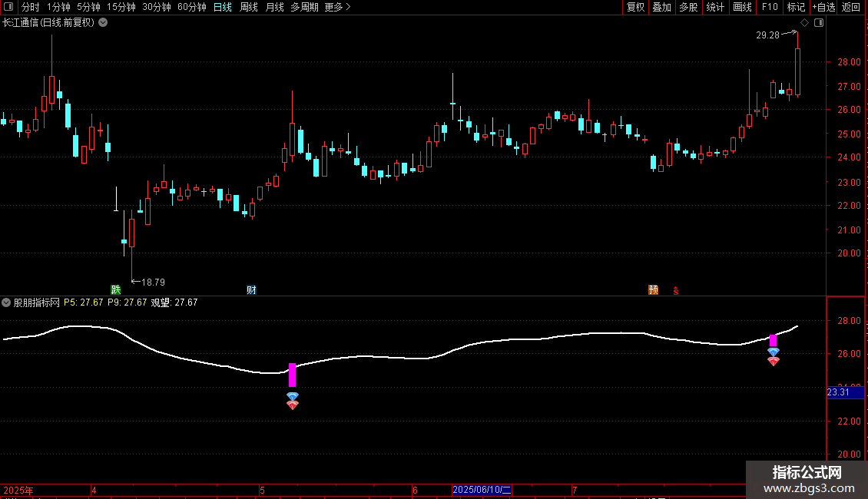Click the magenta signal bar in May

click(293, 375)
